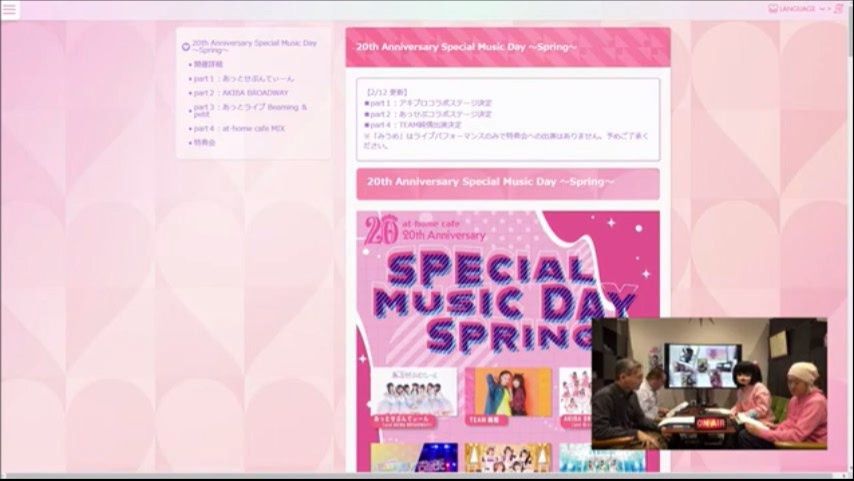Open sidebar link 20th Anniversary Special Music Day ~Spring~
The width and height of the screenshot is (854, 481).
coord(254,46)
